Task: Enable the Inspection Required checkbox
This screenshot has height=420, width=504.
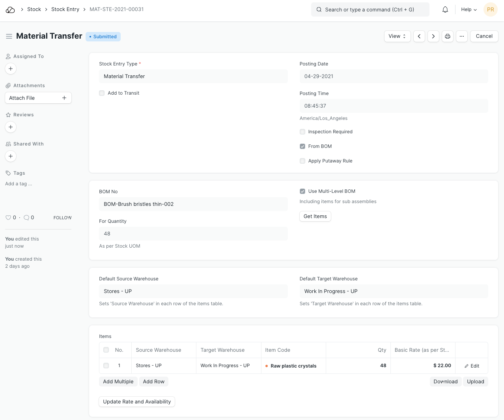Action: pos(302,132)
